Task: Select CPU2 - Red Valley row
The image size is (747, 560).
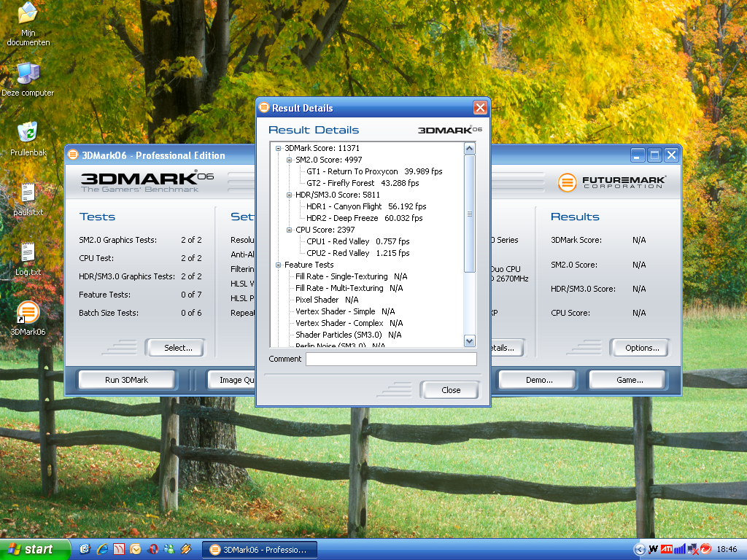Action: [357, 253]
